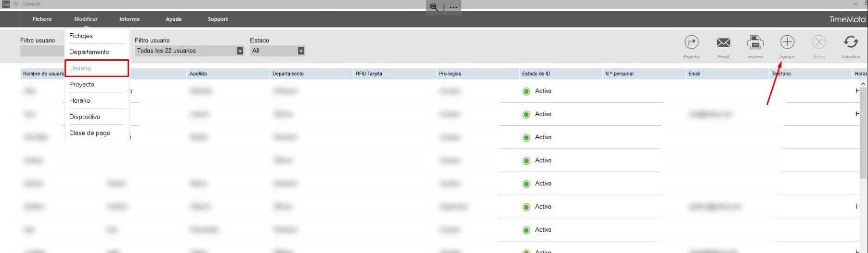Screen dimensions: 868x253
Task: Expand the 'Todos los 22 usuarios' dropdown
Action: 240,51
